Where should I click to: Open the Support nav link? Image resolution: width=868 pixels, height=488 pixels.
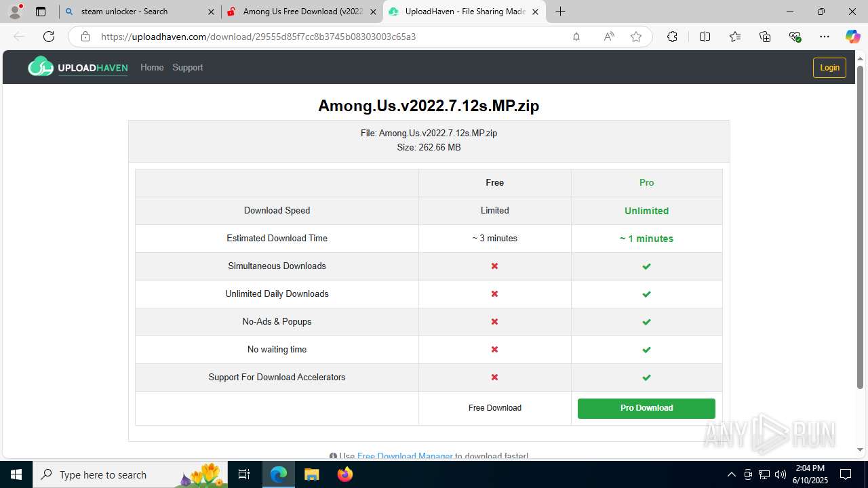coord(187,67)
